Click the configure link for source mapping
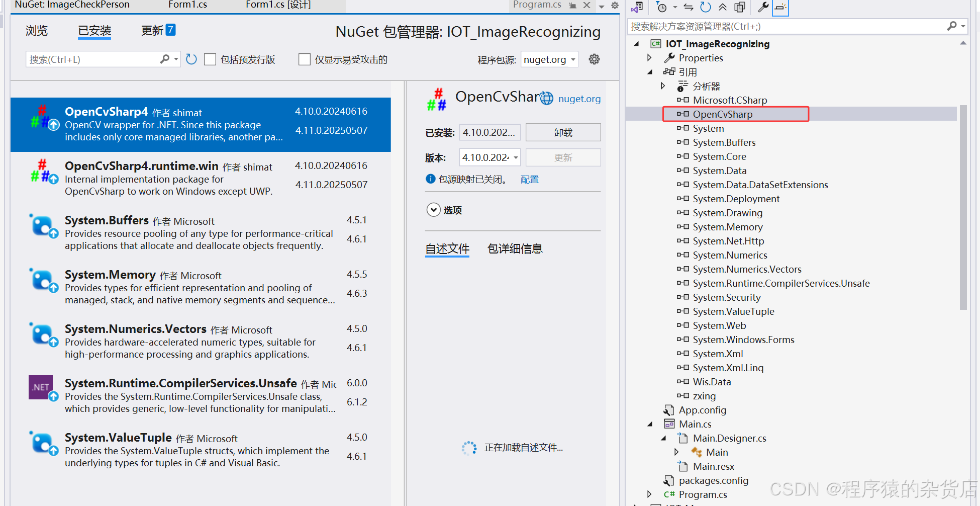980x506 pixels. pyautogui.click(x=530, y=179)
